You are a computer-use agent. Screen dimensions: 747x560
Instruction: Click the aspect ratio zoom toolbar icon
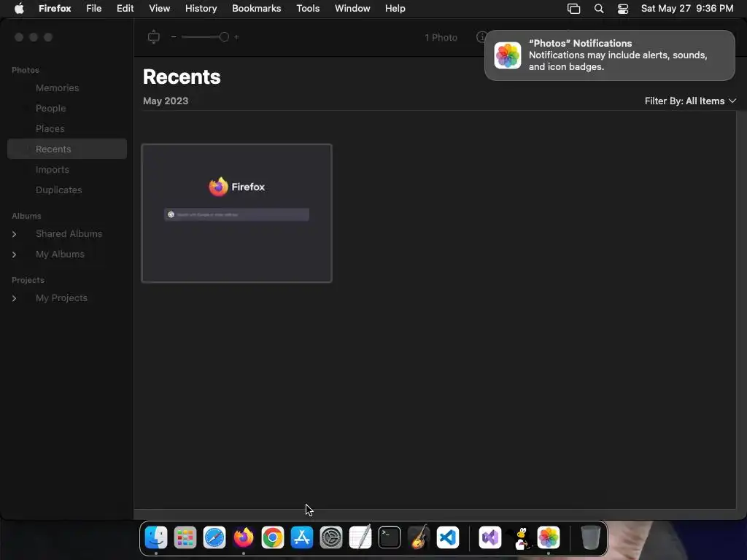153,36
